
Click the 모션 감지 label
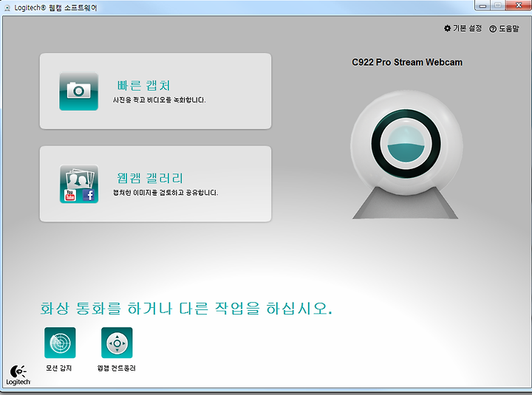58,368
